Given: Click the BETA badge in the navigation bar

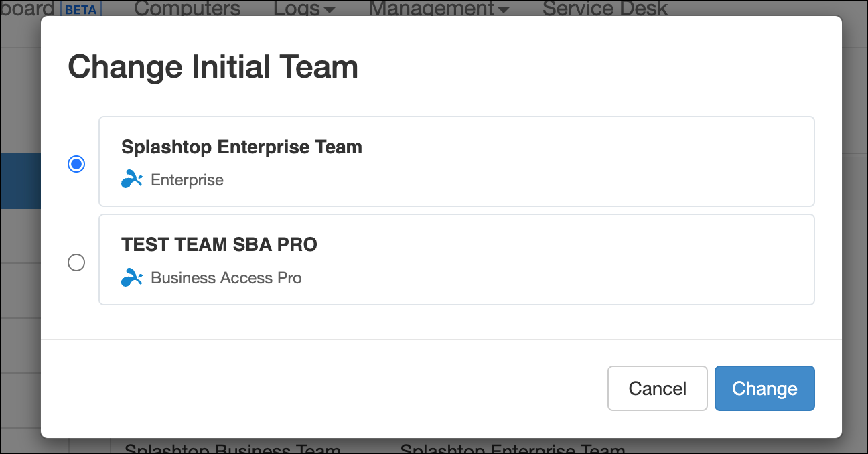Looking at the screenshot, I should coord(82,9).
